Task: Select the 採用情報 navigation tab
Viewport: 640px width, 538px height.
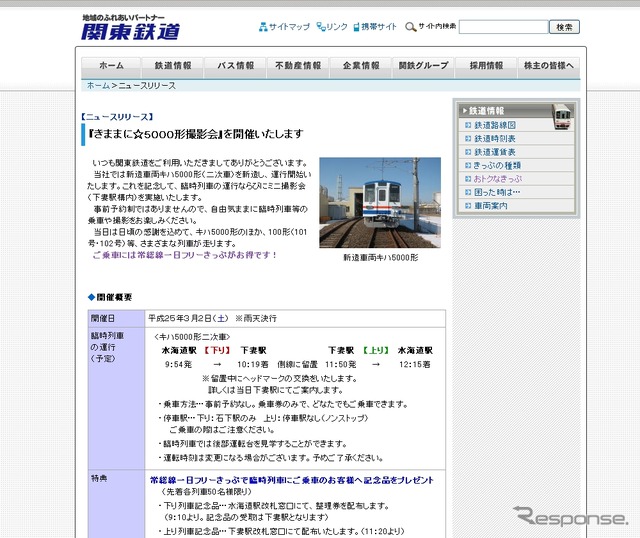Action: pyautogui.click(x=486, y=66)
